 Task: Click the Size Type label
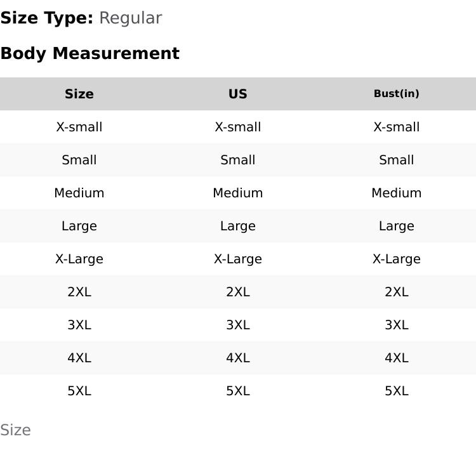(46, 18)
